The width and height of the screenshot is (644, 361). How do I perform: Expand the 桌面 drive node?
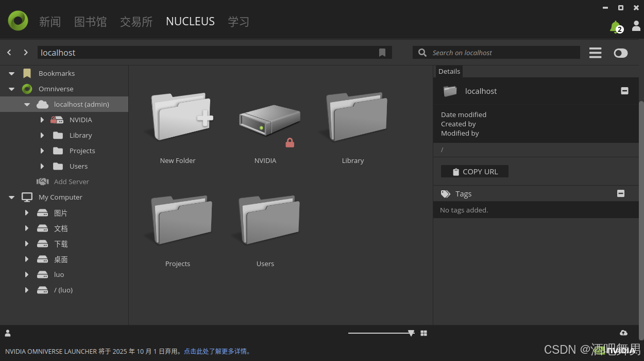(x=27, y=259)
